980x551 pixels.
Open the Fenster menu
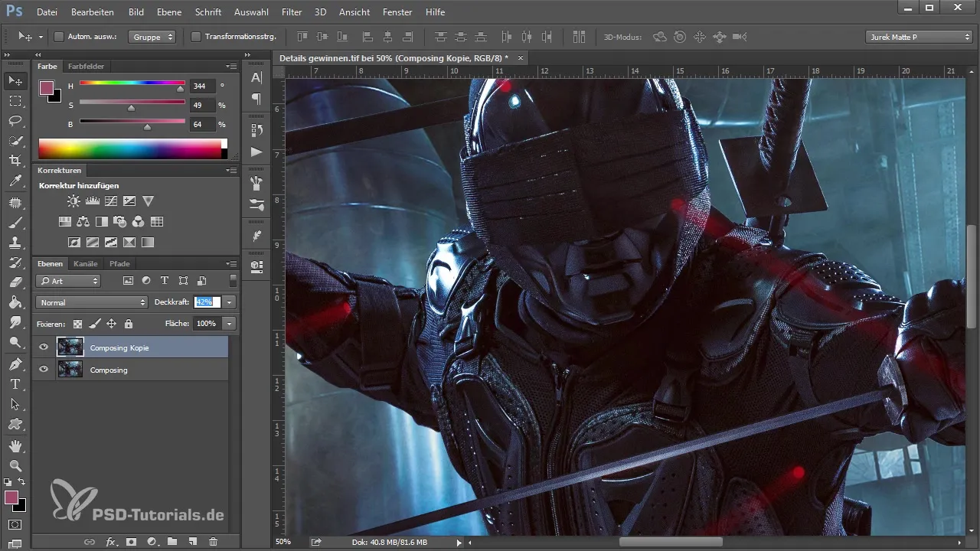397,12
